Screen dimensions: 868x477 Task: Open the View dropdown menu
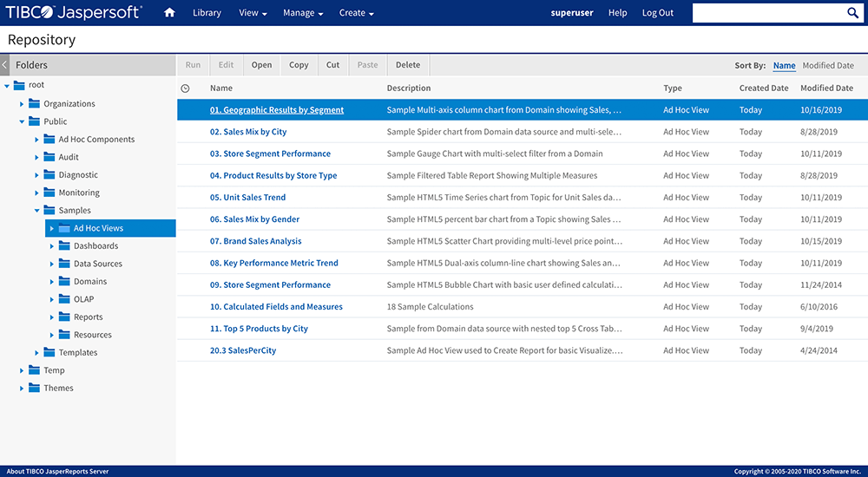point(253,12)
